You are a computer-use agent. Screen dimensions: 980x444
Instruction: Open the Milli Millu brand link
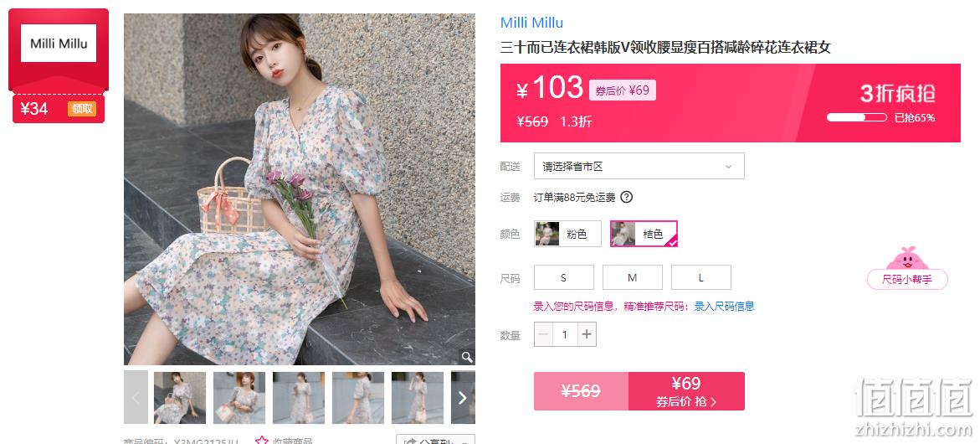(532, 23)
